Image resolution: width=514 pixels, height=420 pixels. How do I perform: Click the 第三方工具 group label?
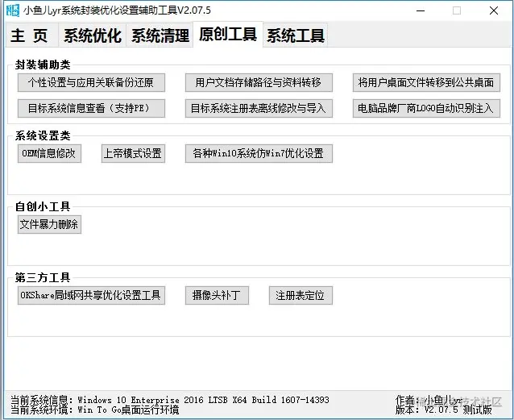point(43,277)
